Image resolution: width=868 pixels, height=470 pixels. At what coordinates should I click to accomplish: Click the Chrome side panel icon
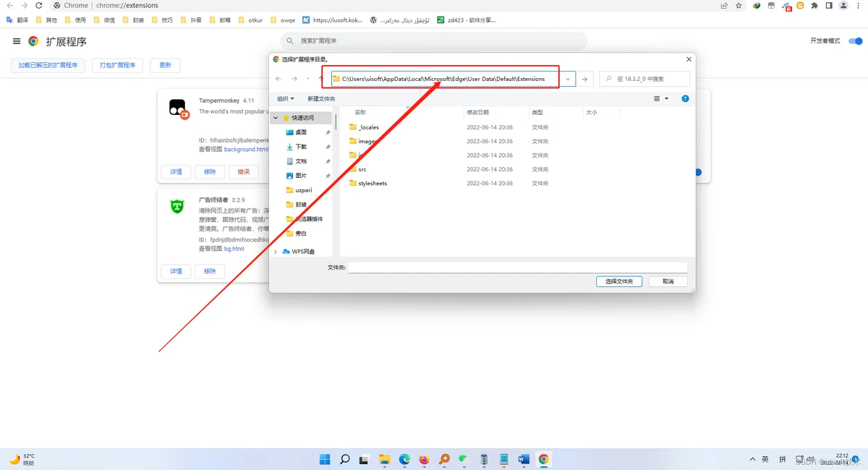point(830,5)
